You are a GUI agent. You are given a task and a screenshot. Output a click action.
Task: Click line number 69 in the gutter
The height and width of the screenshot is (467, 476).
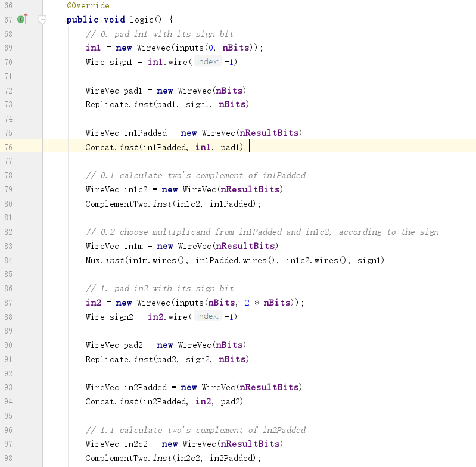click(8, 48)
